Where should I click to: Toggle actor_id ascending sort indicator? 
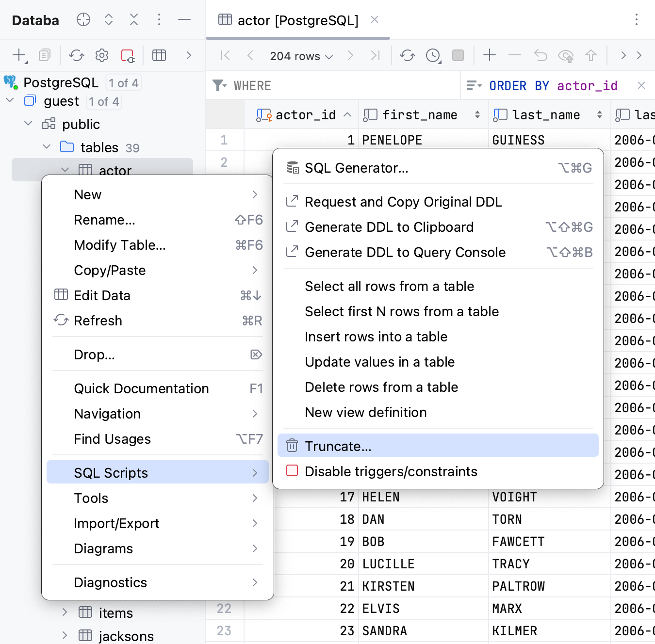tap(347, 115)
